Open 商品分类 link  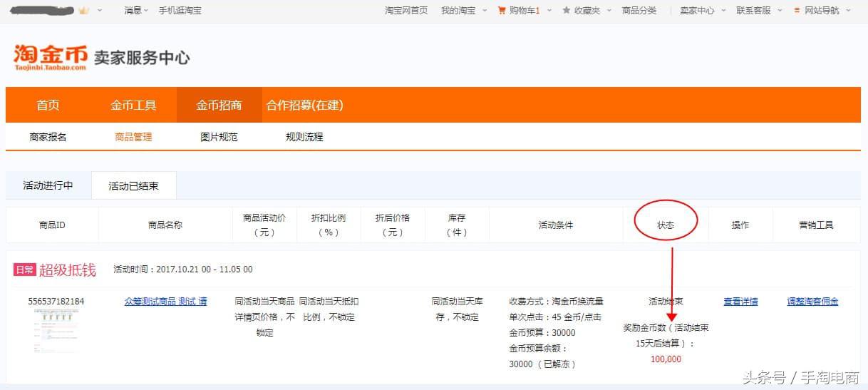[x=639, y=11]
